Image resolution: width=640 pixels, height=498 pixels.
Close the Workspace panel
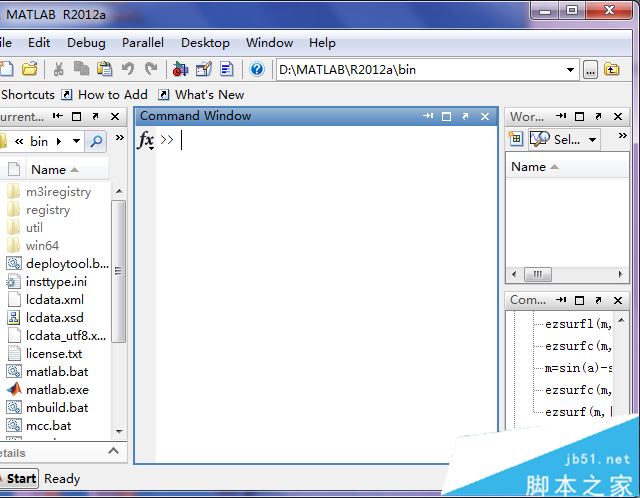point(618,117)
